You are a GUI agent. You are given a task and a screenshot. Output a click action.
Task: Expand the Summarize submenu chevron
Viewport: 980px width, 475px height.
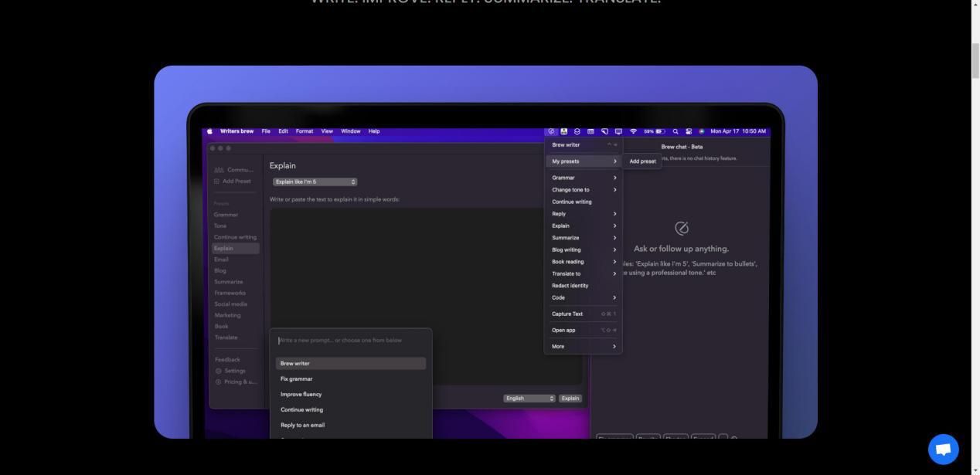615,238
